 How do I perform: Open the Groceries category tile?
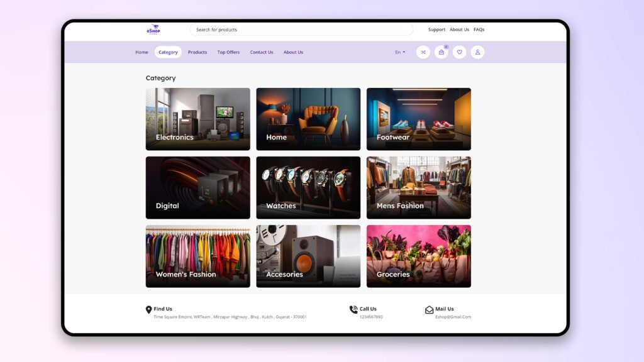tap(418, 256)
